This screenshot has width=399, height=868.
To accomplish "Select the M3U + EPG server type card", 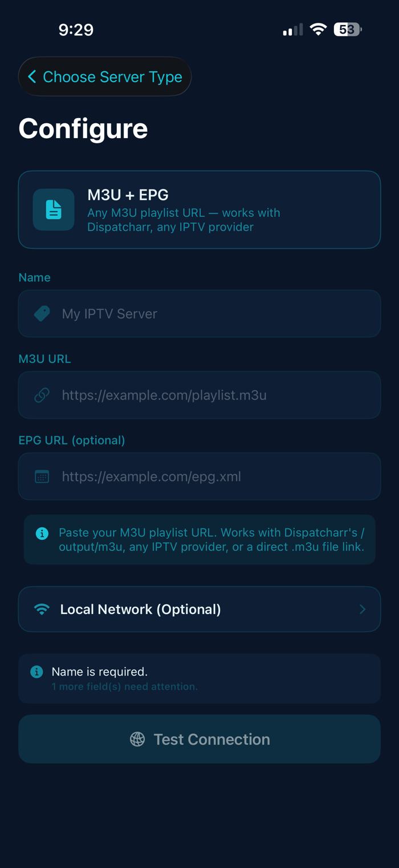I will click(199, 209).
